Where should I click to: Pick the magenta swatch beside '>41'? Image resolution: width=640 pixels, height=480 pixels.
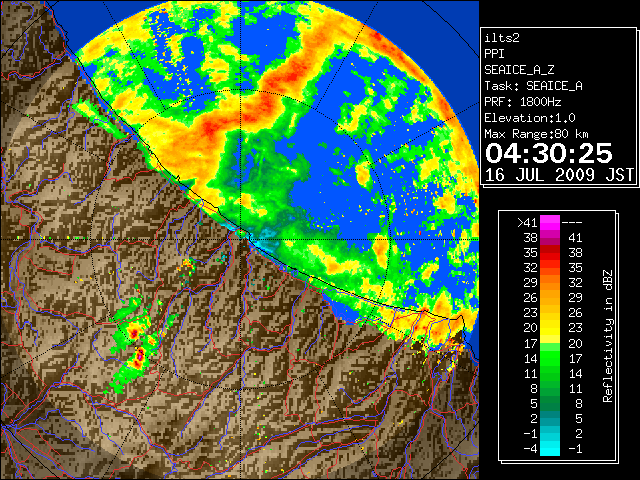[x=550, y=222]
